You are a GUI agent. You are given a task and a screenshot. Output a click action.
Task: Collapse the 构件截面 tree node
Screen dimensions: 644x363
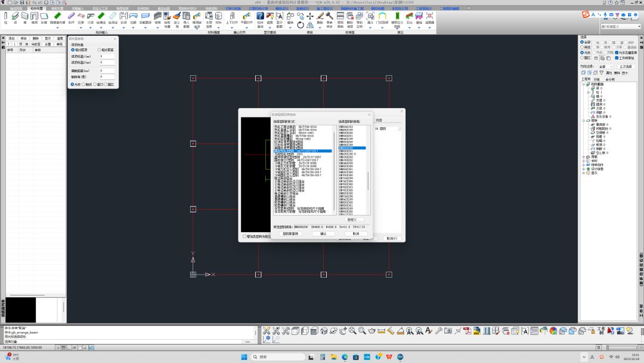583,84
